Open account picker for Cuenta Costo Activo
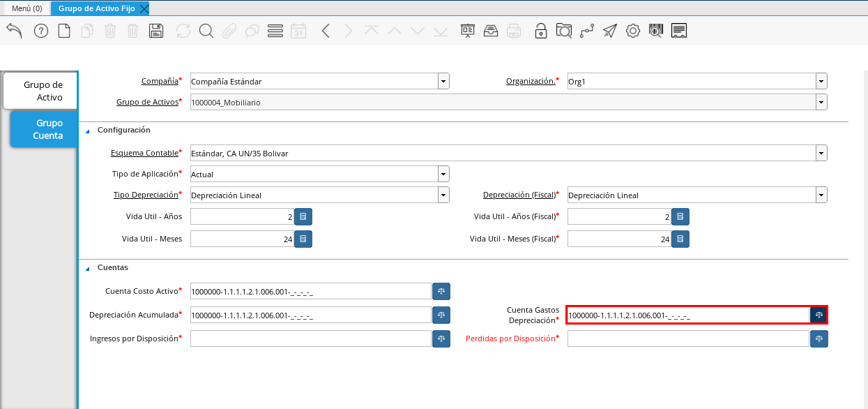The height and width of the screenshot is (409, 868). [441, 291]
